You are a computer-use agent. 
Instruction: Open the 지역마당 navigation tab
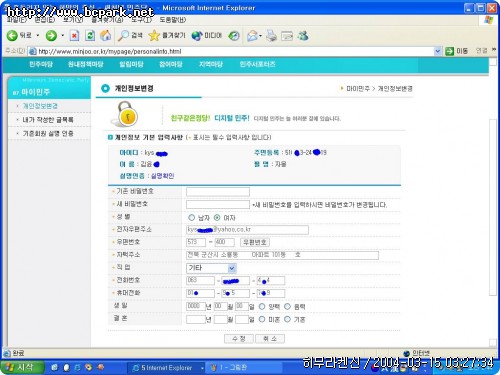tap(211, 64)
